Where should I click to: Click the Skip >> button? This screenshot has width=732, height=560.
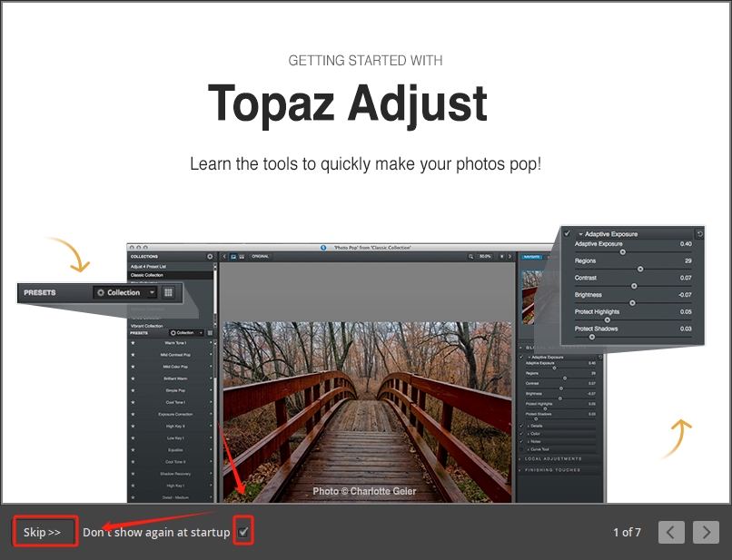(43, 532)
